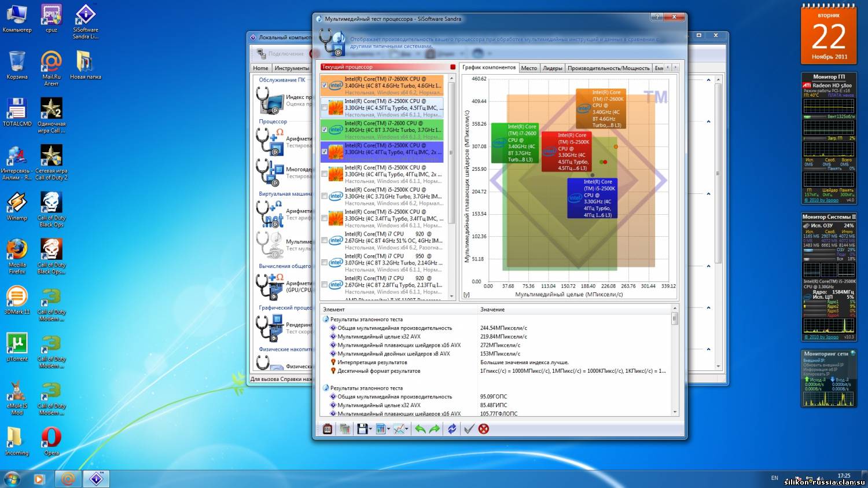Check the i7 920 2.8ГГц Турбо checkbox

324,285
